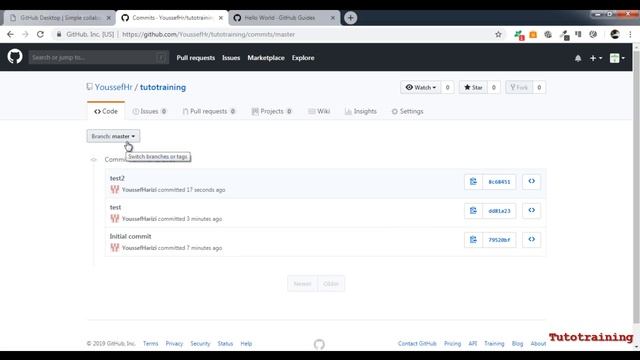Open the Contact GitHub footer link
The height and width of the screenshot is (360, 640).
(417, 344)
